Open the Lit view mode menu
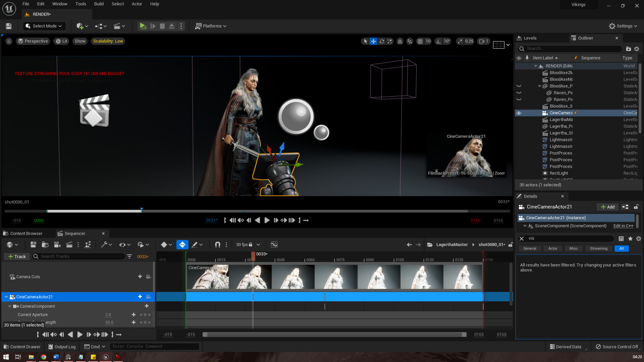Screen dimensions: 644x362 (x=62, y=41)
